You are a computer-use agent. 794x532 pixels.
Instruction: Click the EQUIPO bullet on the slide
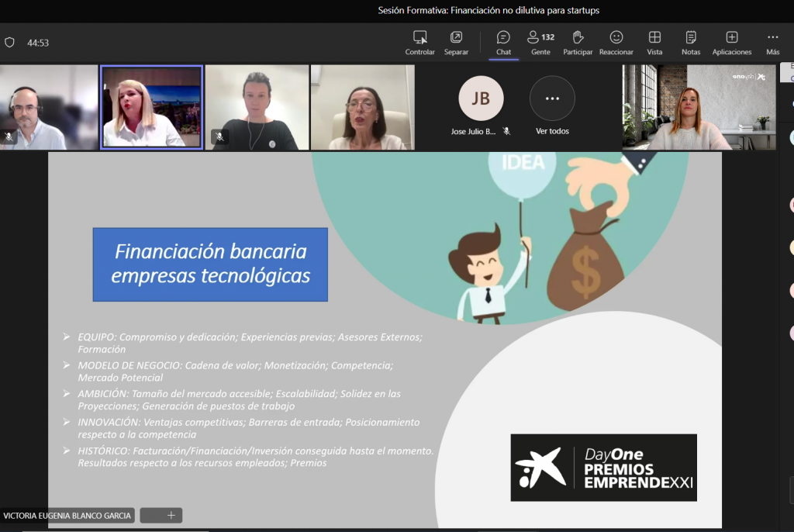click(250, 343)
